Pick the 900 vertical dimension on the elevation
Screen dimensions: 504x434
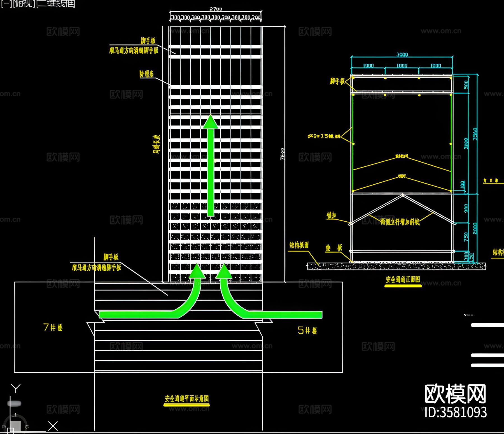(466, 208)
